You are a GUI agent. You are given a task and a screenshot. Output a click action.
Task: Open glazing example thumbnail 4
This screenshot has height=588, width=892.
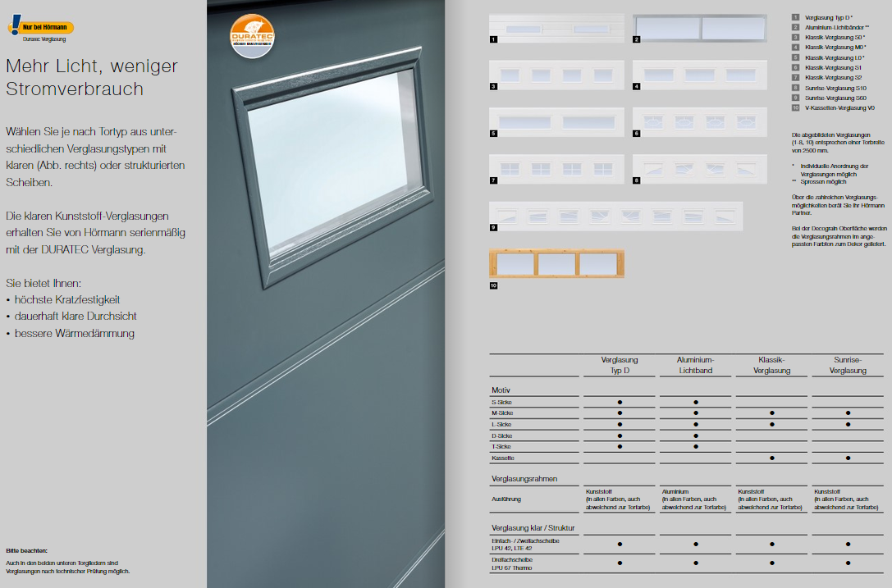700,75
